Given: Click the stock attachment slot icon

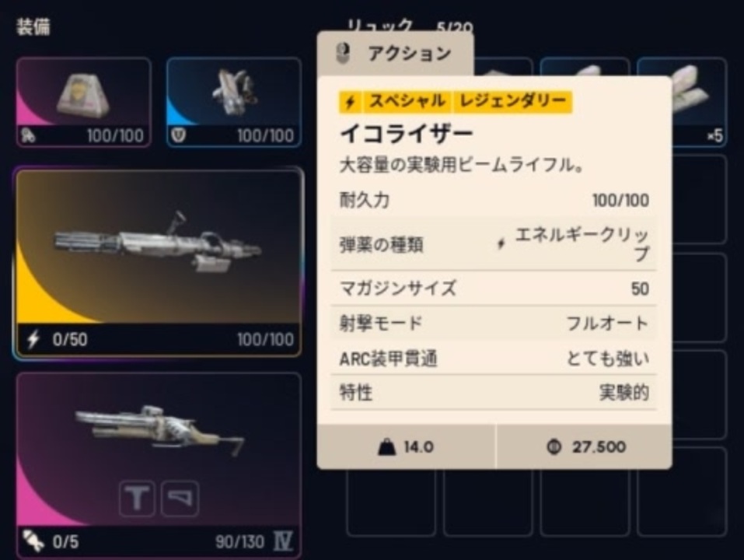Looking at the screenshot, I should pyautogui.click(x=180, y=498).
